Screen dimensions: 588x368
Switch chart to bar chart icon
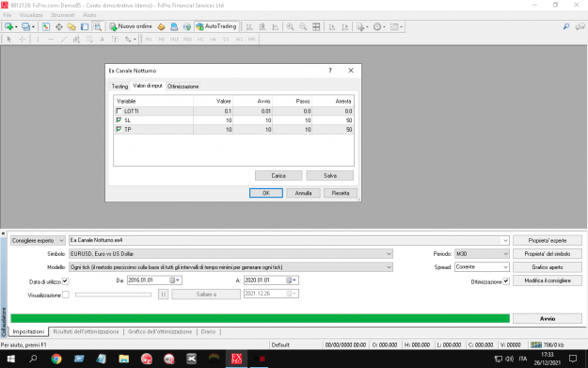click(x=249, y=26)
